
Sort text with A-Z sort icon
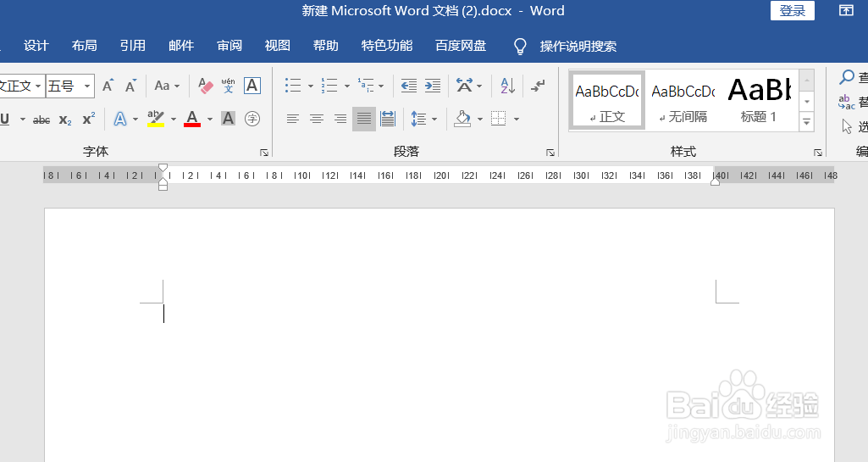507,86
